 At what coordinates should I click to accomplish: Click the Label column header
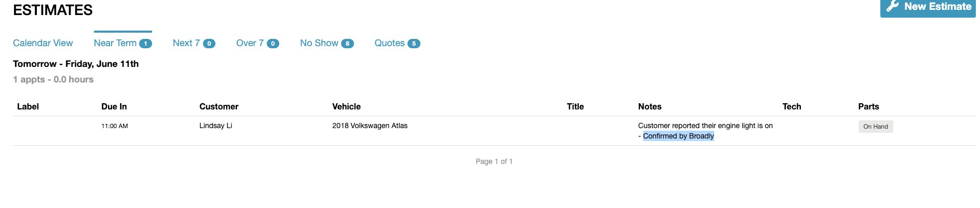pos(28,106)
